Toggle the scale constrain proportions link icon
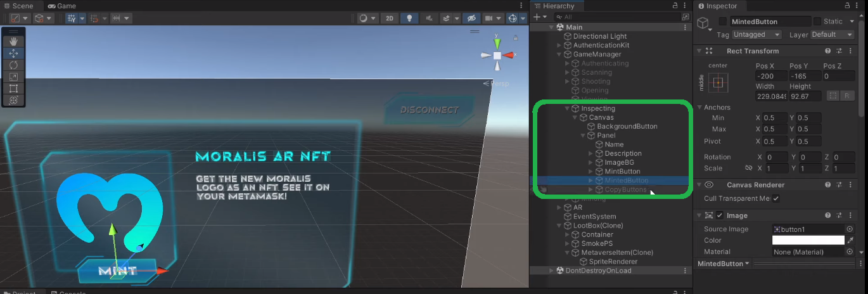 748,169
